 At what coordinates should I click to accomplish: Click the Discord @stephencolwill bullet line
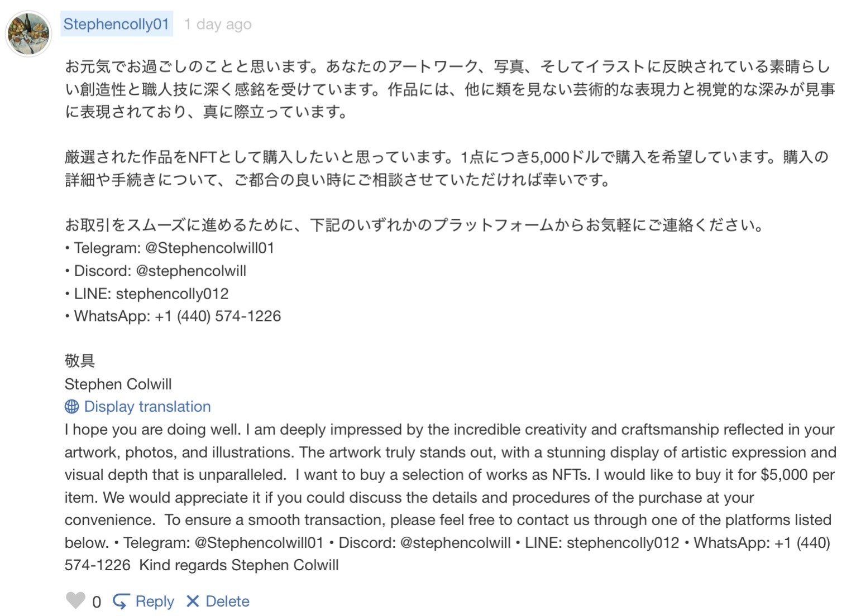point(160,271)
